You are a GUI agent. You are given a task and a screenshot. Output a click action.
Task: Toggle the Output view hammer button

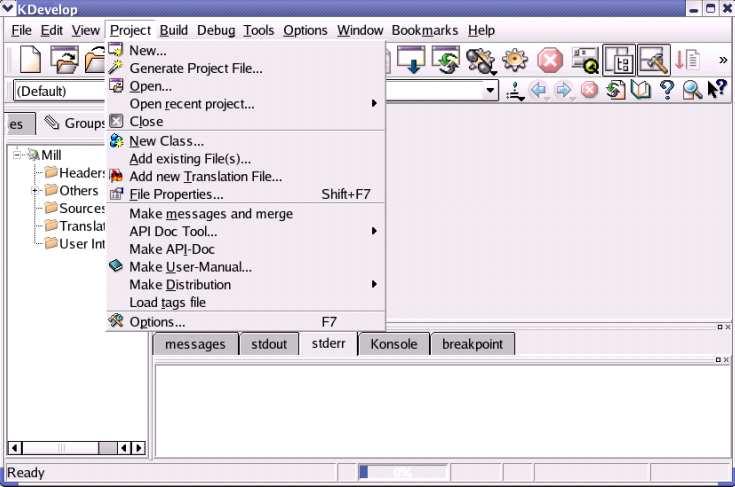(653, 60)
